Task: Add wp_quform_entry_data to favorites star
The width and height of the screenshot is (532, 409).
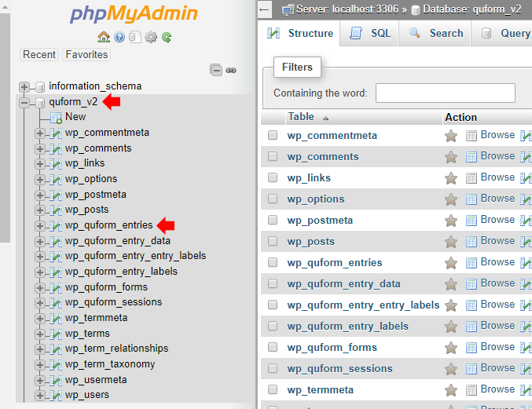Action: pos(451,284)
